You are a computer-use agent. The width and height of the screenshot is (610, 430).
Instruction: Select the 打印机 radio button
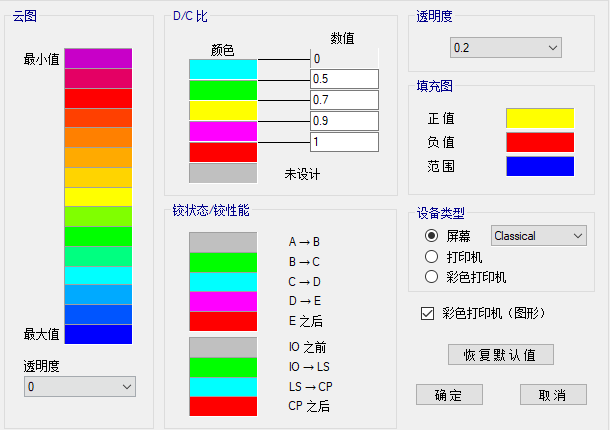[432, 256]
